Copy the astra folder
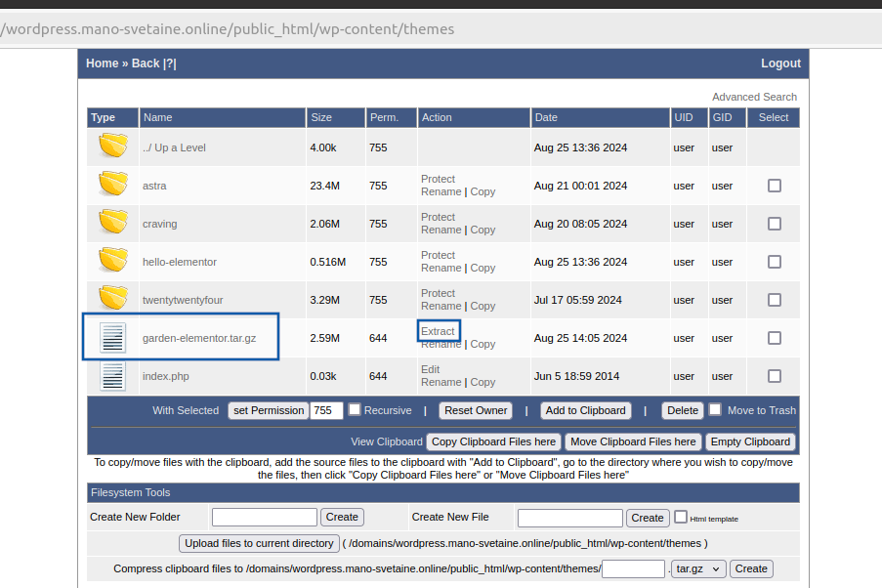This screenshot has width=882, height=588. click(x=483, y=191)
